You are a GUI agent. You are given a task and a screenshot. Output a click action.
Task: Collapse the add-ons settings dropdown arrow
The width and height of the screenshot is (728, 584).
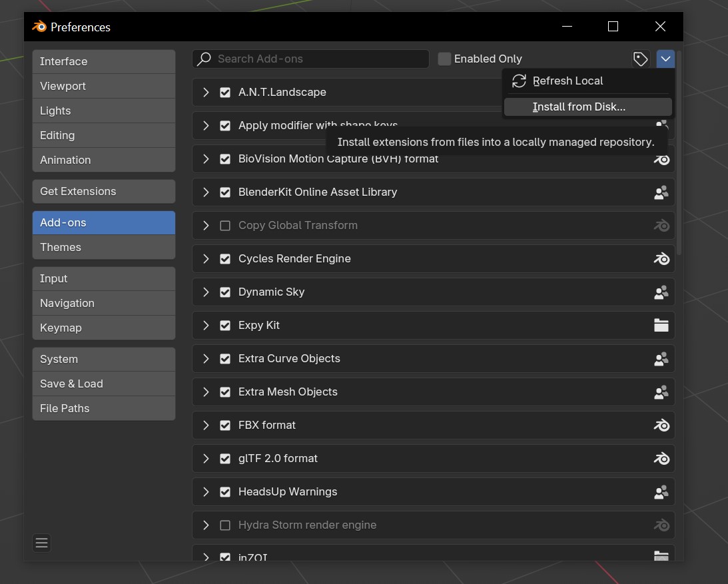pos(665,59)
